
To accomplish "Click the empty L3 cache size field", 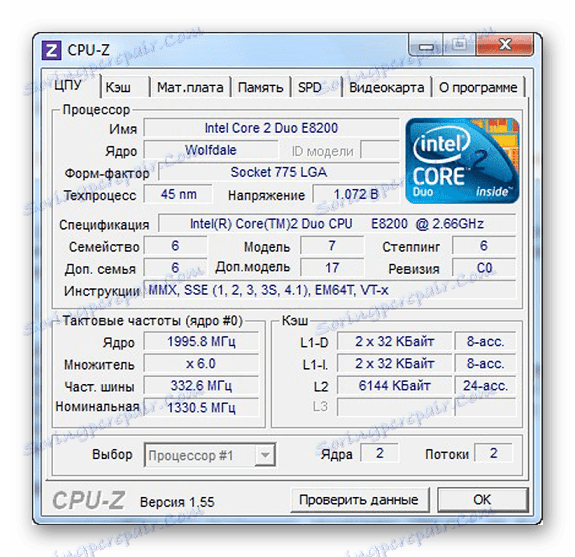I will tap(395, 407).
